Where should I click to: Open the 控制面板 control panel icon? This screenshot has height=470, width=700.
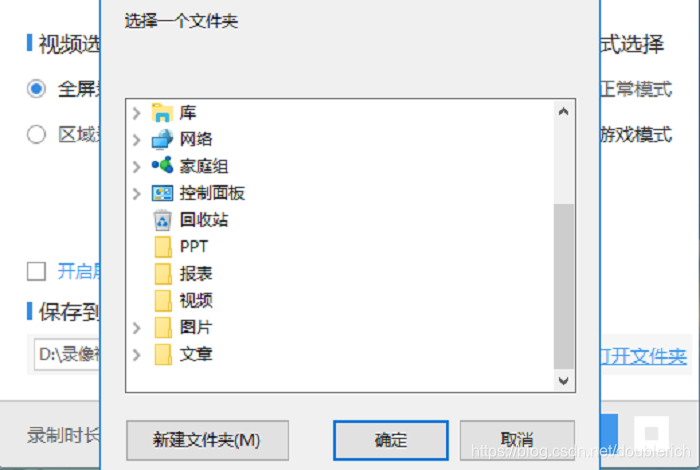[x=162, y=193]
